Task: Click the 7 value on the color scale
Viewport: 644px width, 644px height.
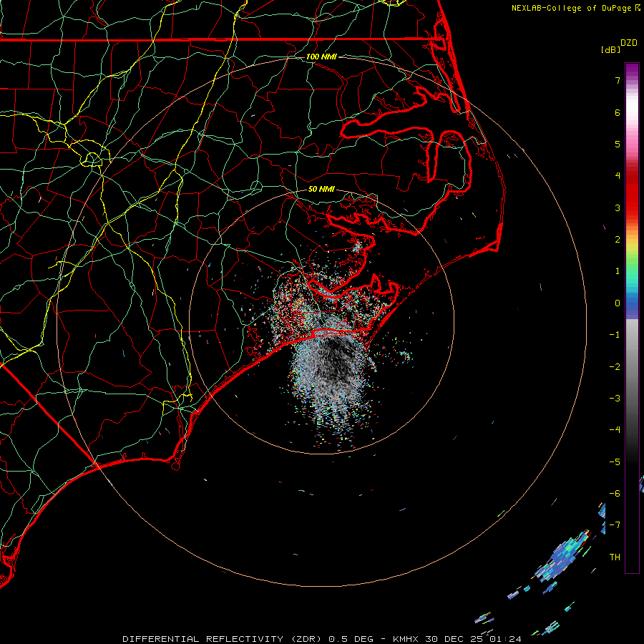Action: (618, 80)
